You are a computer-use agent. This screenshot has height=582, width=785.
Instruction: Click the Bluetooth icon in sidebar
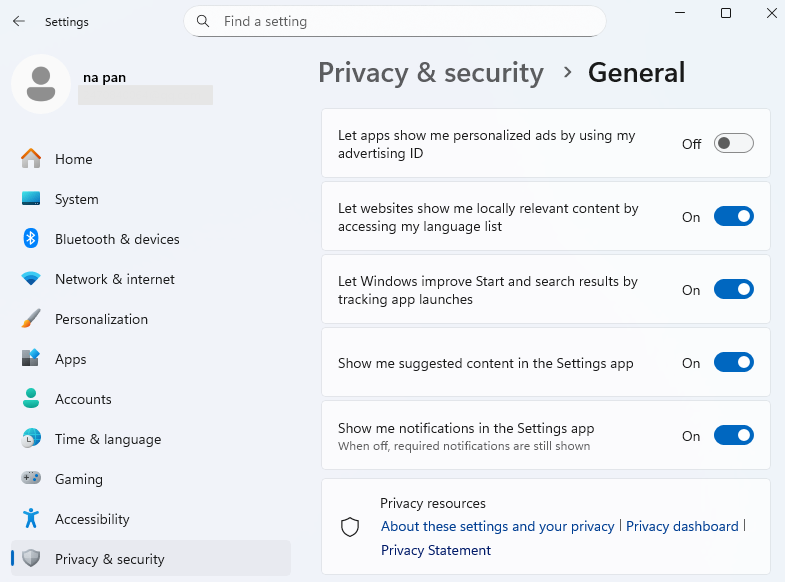(31, 239)
